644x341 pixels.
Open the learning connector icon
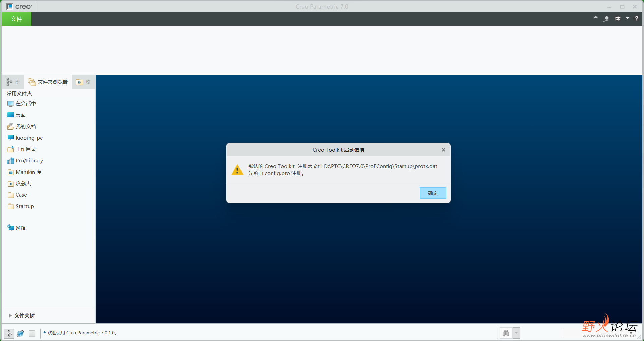coord(618,18)
